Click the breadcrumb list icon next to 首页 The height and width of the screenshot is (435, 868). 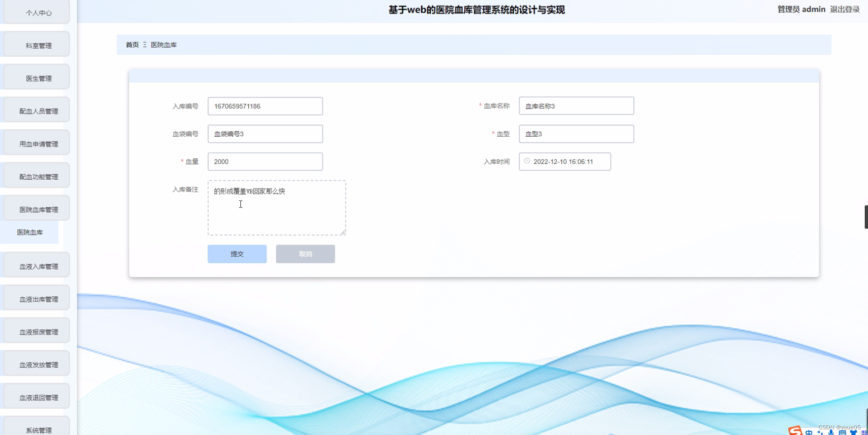tap(145, 44)
